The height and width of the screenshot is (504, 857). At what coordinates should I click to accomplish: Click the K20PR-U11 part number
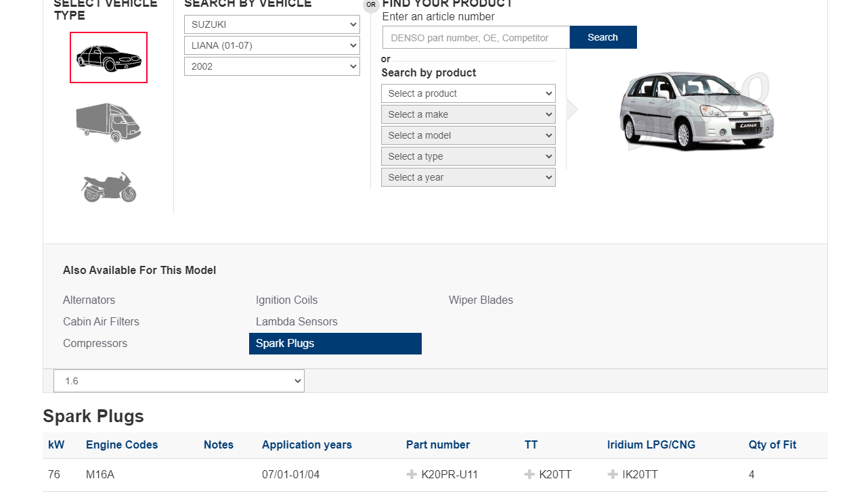[449, 475]
